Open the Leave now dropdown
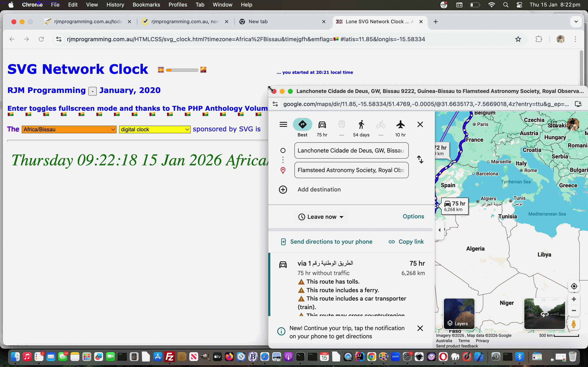588x367 pixels. (x=321, y=217)
